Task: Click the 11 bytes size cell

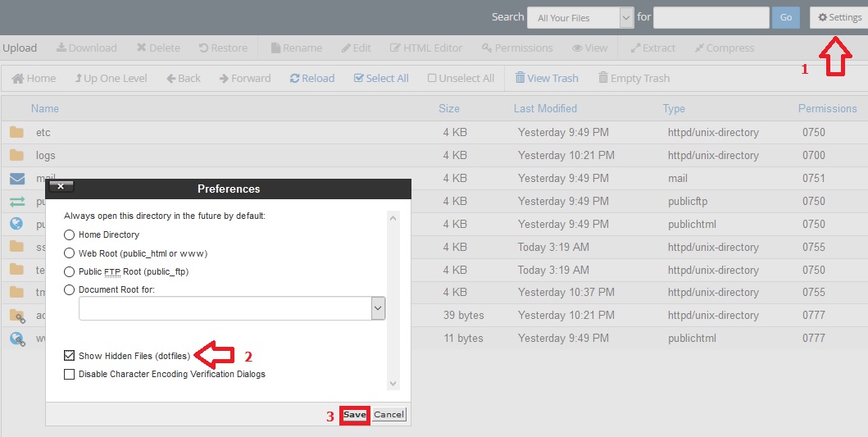Action: point(463,338)
